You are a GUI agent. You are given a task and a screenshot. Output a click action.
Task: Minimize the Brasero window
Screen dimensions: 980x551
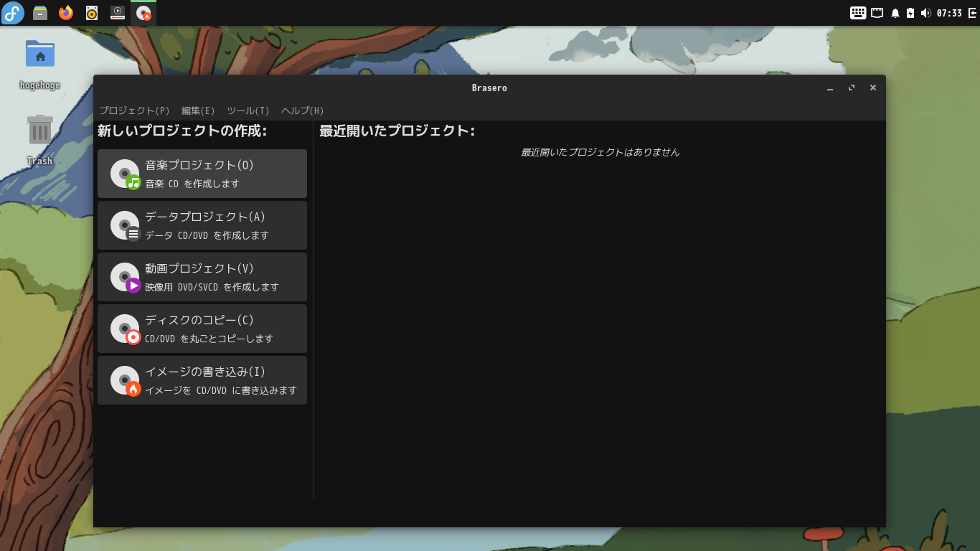tap(830, 88)
